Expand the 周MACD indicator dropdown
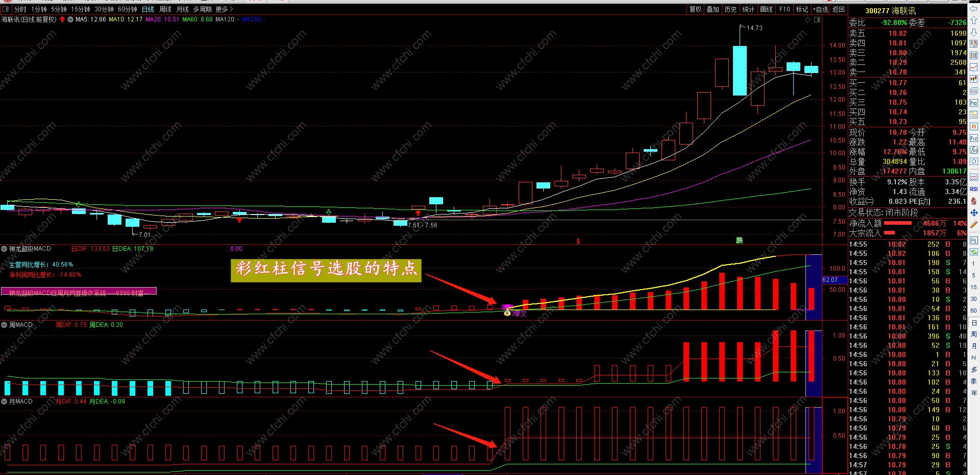The width and height of the screenshot is (980, 475). tap(4, 325)
